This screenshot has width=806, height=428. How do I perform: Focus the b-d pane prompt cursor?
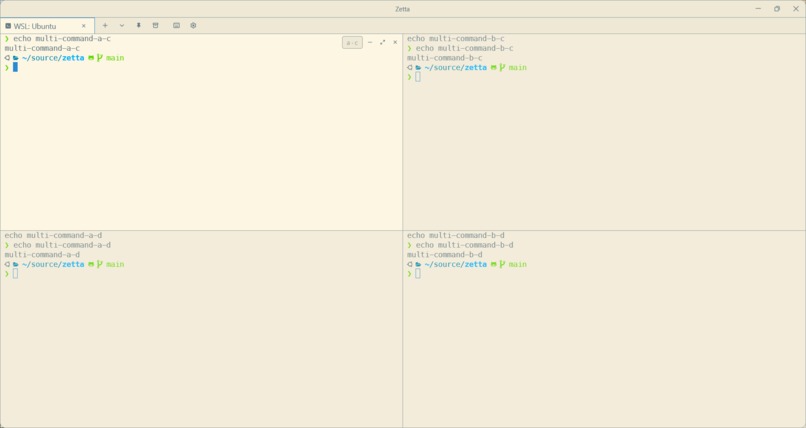tap(418, 274)
